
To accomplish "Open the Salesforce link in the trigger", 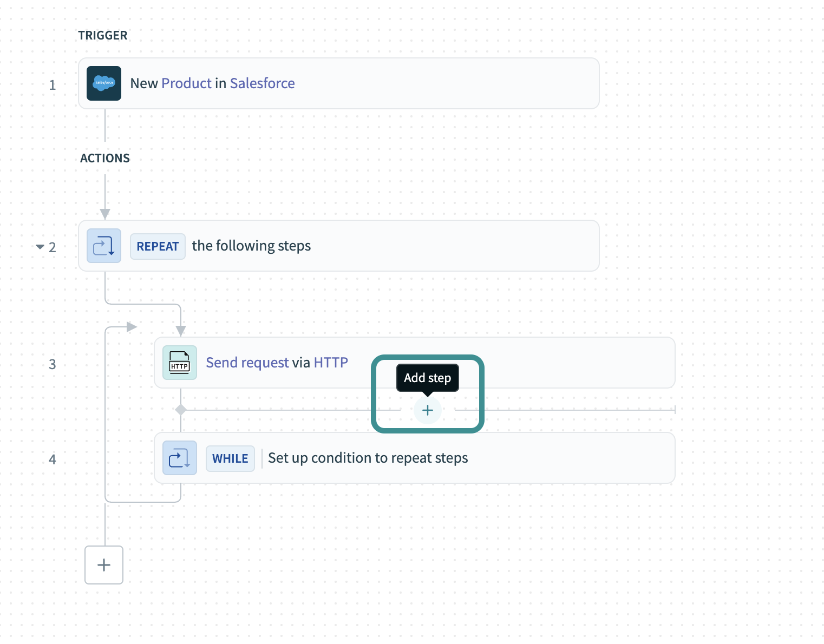I will (262, 83).
